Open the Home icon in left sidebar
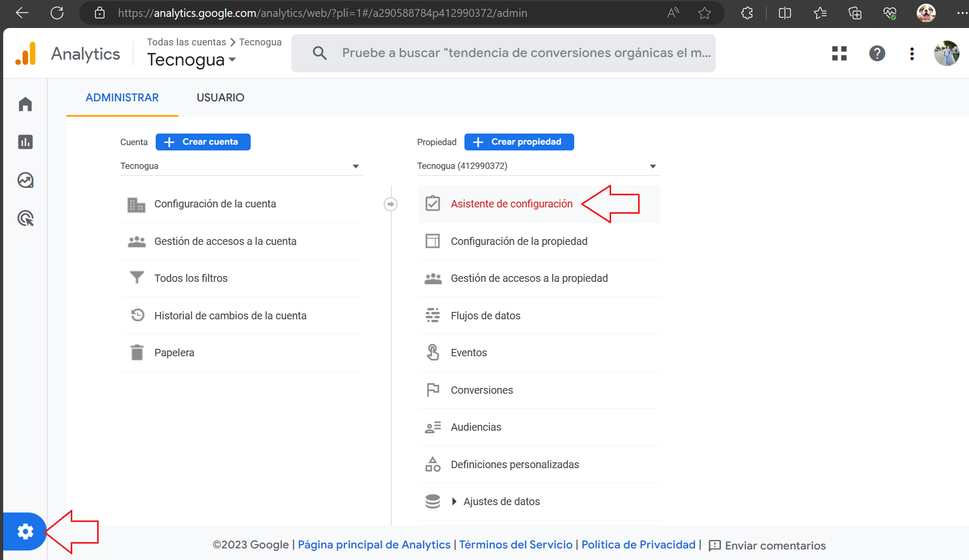This screenshot has width=969, height=560. (25, 104)
